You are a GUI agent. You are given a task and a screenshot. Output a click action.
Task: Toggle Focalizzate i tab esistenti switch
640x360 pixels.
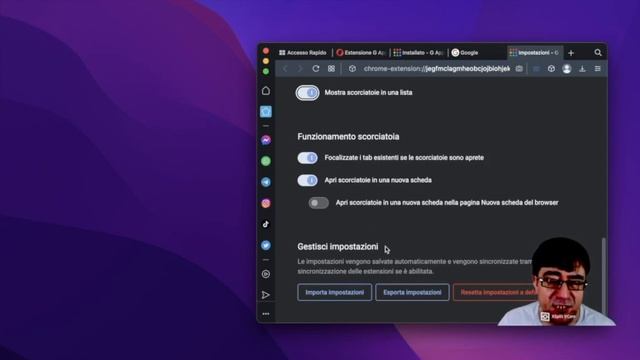[x=307, y=158]
